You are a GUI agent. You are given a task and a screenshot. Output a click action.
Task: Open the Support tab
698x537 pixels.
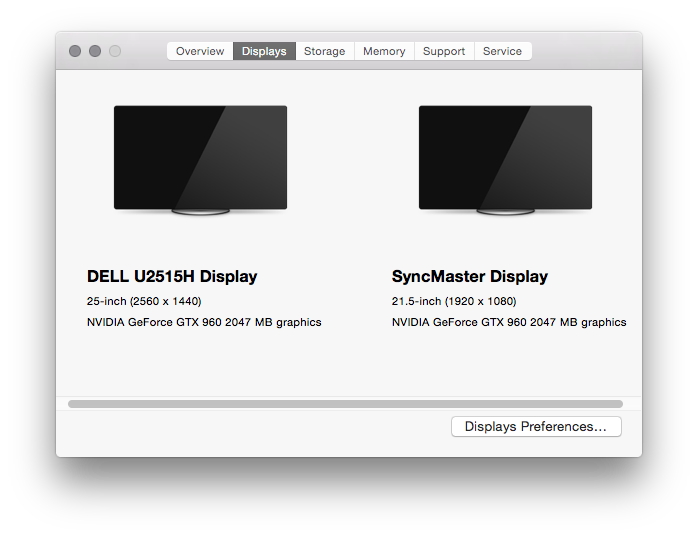(x=444, y=51)
